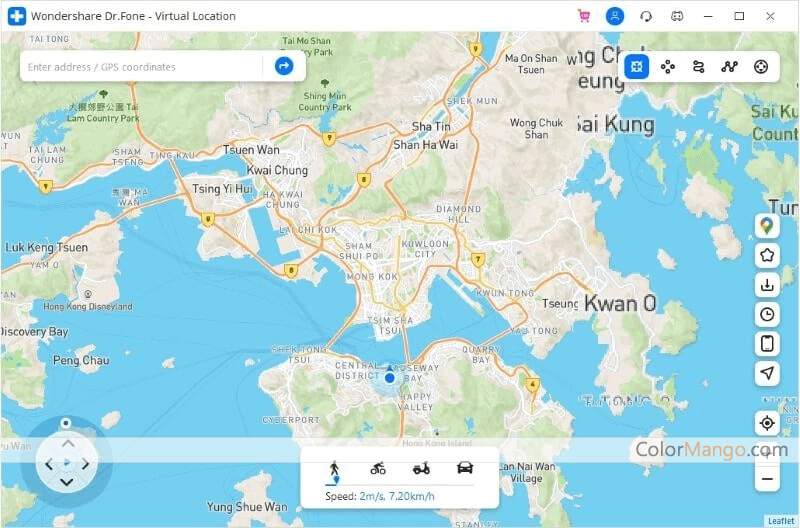This screenshot has width=800, height=528.
Task: Click the Tsing Yi Hui map label
Action: point(222,189)
